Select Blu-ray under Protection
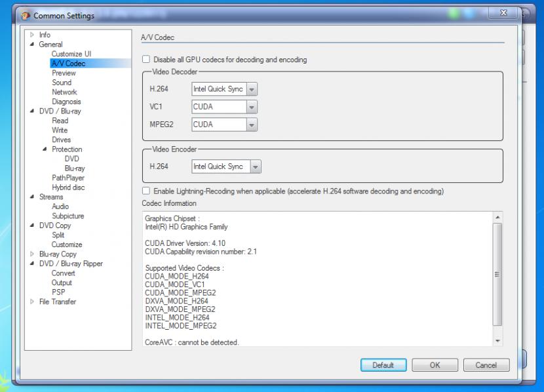544x392 pixels. pos(75,168)
